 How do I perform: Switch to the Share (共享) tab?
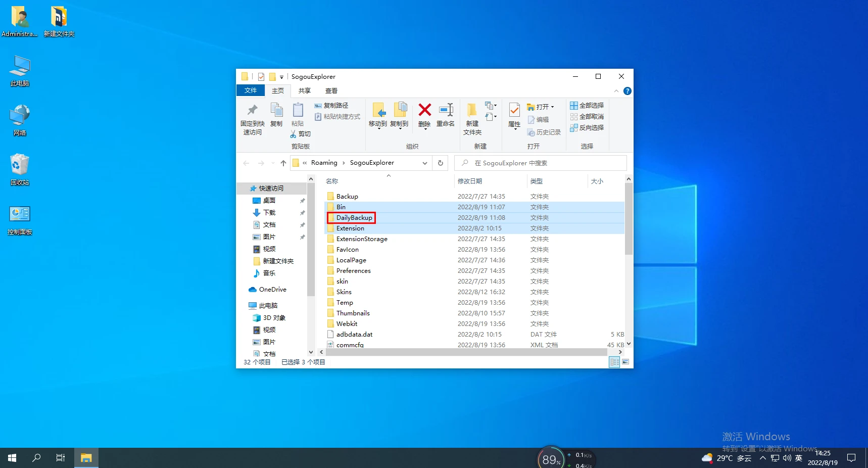pyautogui.click(x=305, y=91)
